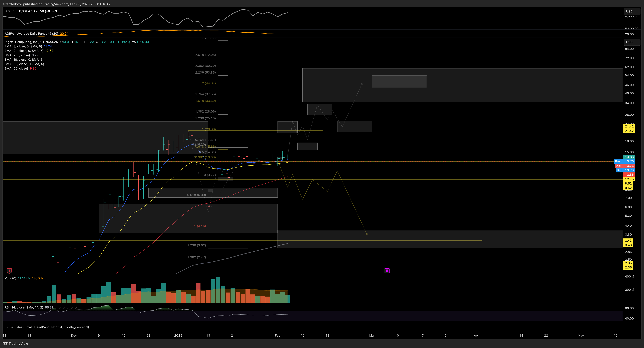
Task: Click the red 12.86 price label
Action: (x=629, y=175)
